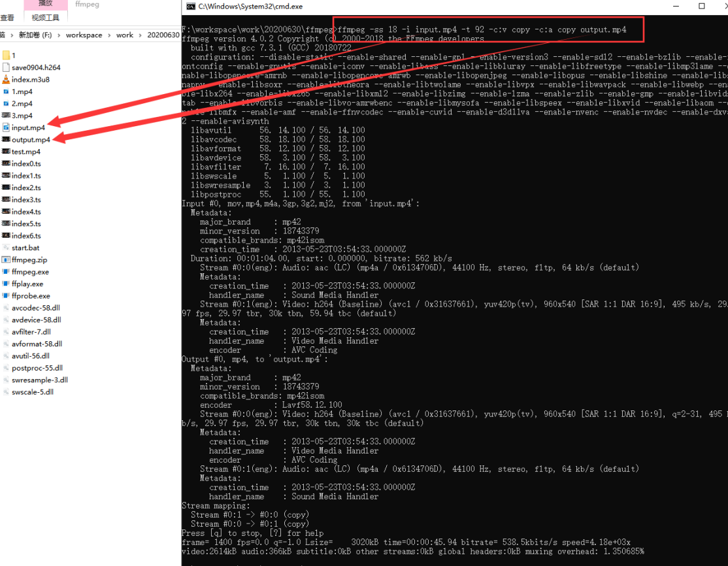Image resolution: width=728 pixels, height=566 pixels.
Task: Go to the work folder breadcrumb link
Action: (125, 35)
